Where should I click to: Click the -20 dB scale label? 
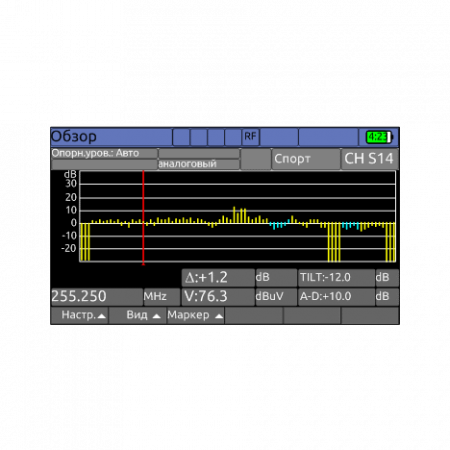click(69, 248)
